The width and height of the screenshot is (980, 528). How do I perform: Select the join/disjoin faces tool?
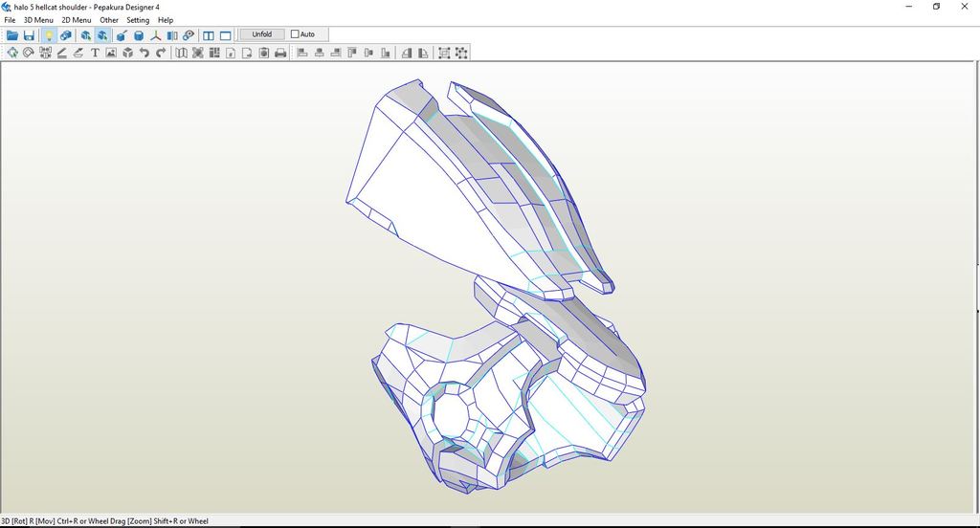click(45, 54)
